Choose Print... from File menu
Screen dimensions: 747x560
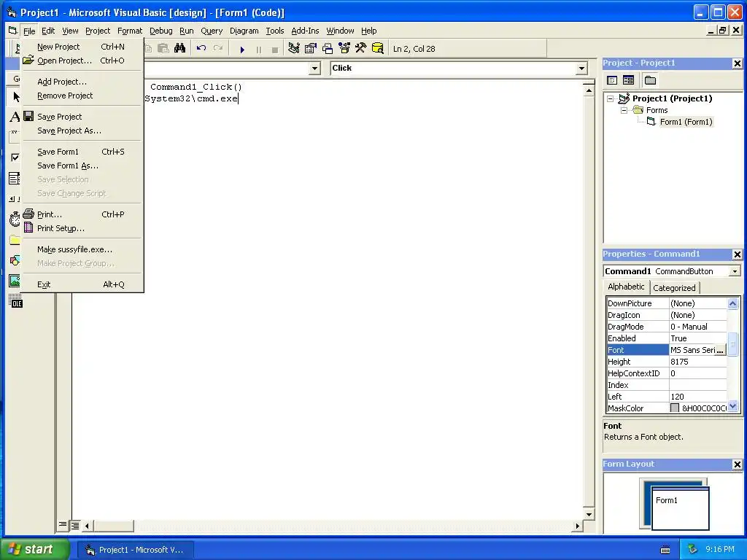(x=82, y=214)
